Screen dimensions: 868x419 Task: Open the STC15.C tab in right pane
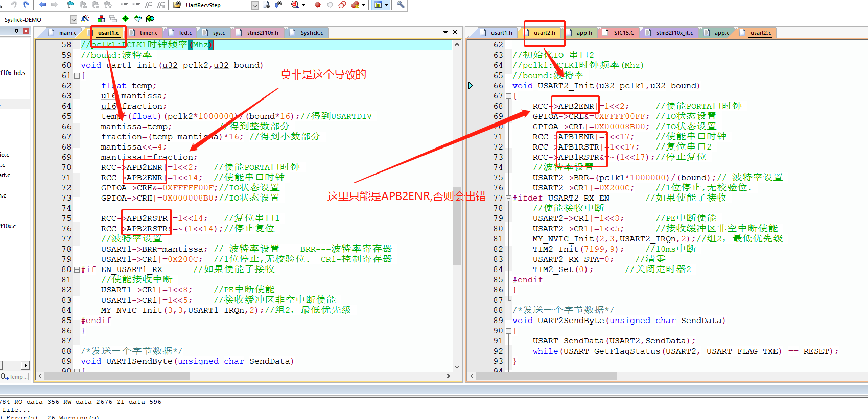point(619,33)
